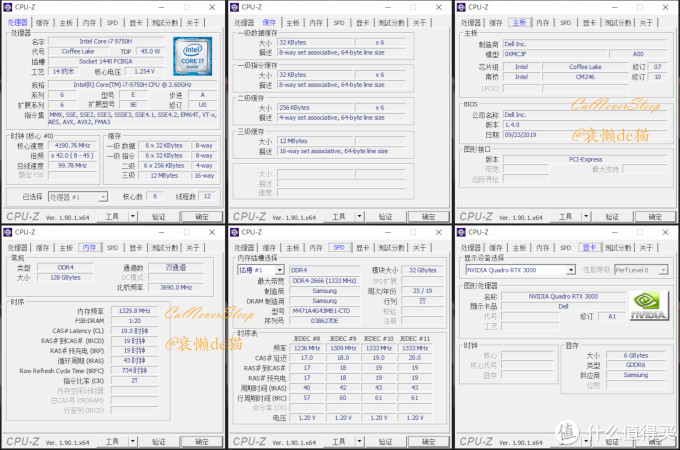Click the CPU-Z title bar icon of the Quadro RTX 3000 graphics window
680x450 pixels.
[x=461, y=232]
